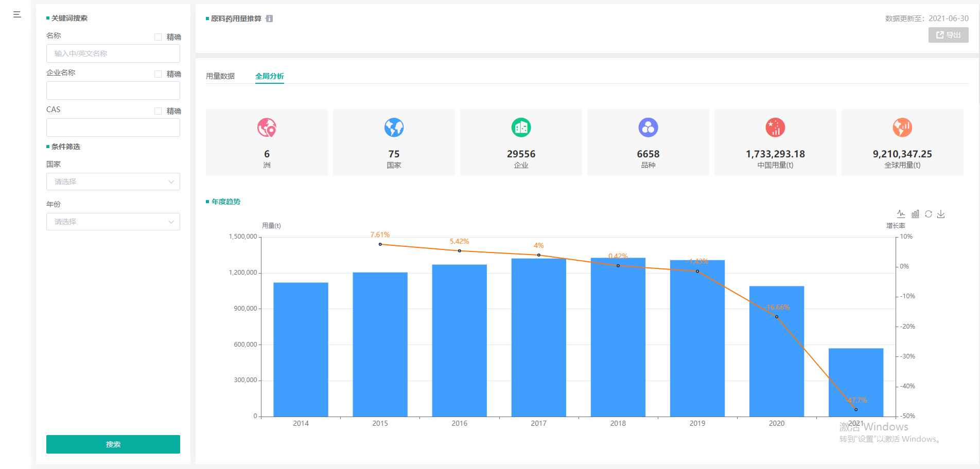Click the red China usage icon
The image size is (980, 469).
775,128
